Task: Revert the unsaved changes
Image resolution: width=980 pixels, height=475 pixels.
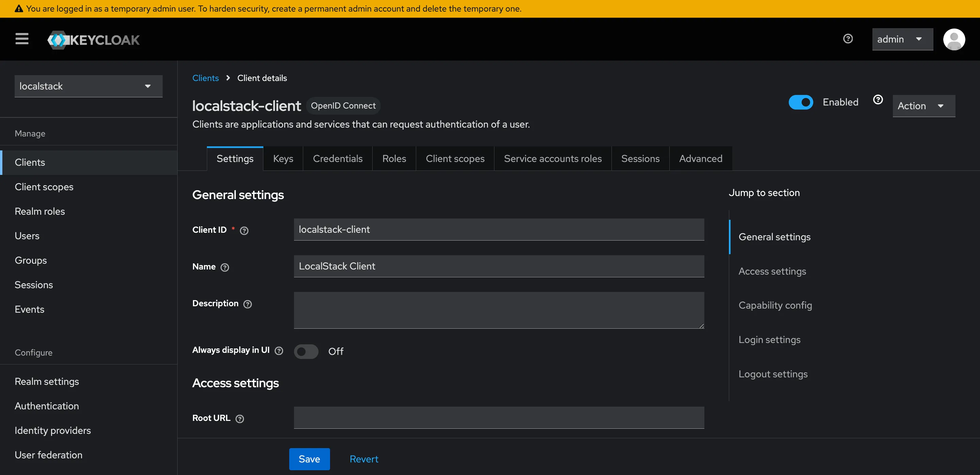Action: pyautogui.click(x=364, y=459)
